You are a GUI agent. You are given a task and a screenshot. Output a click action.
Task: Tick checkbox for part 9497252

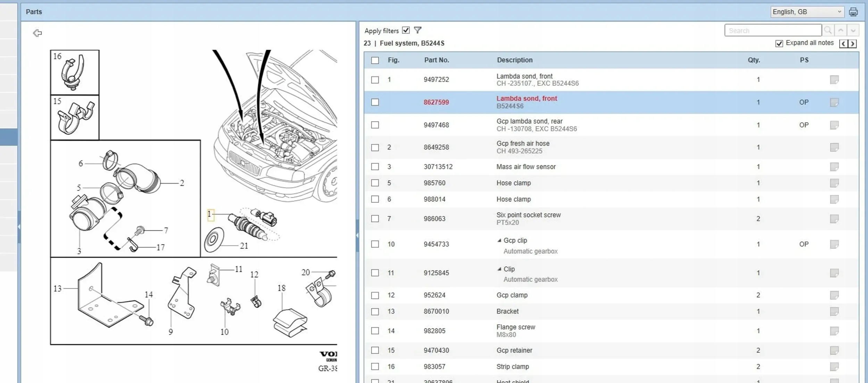(375, 80)
